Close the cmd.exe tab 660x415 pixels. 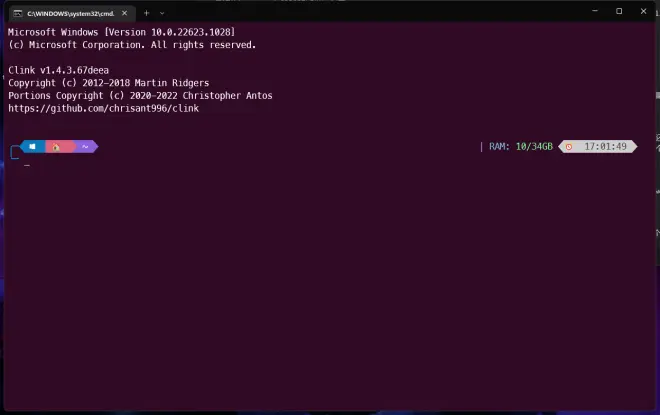tap(125, 13)
